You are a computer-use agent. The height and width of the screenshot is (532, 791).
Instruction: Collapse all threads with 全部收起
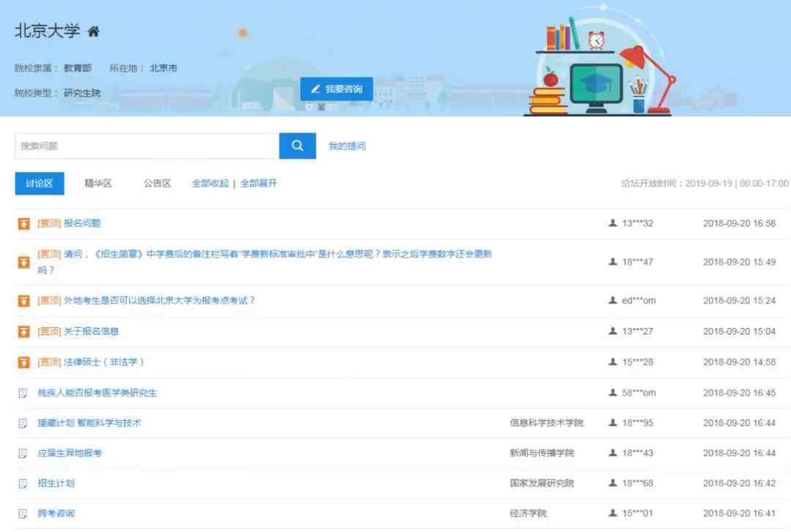(x=210, y=184)
